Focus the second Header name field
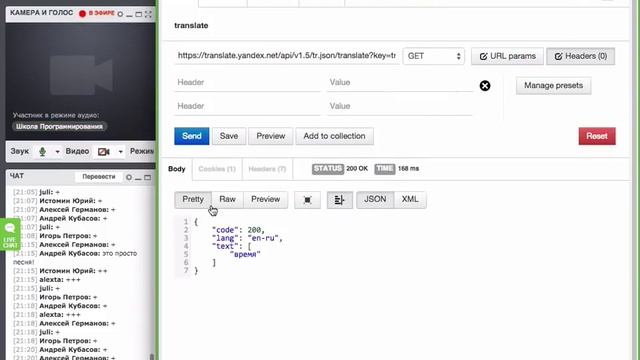The width and height of the screenshot is (640, 360). pos(247,106)
